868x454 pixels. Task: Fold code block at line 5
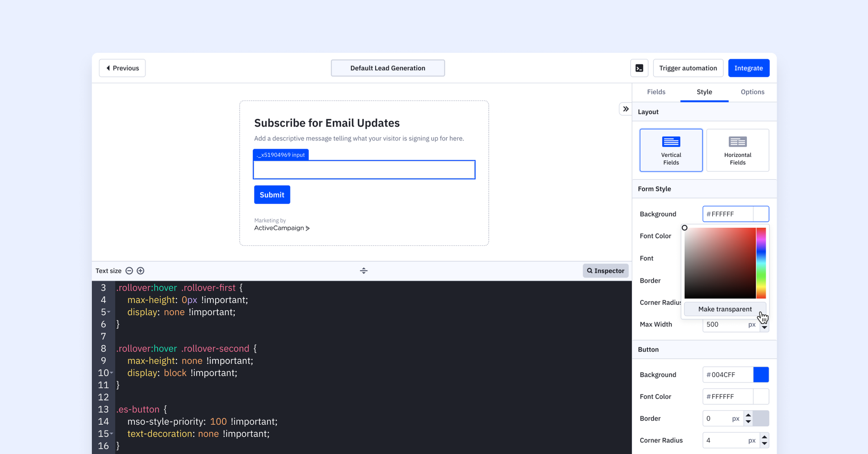coord(109,312)
